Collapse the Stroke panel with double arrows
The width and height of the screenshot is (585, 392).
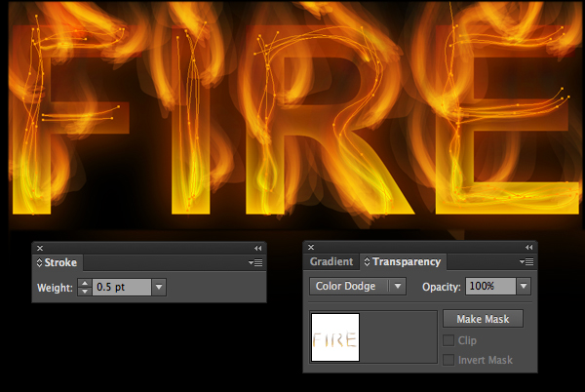click(x=257, y=248)
